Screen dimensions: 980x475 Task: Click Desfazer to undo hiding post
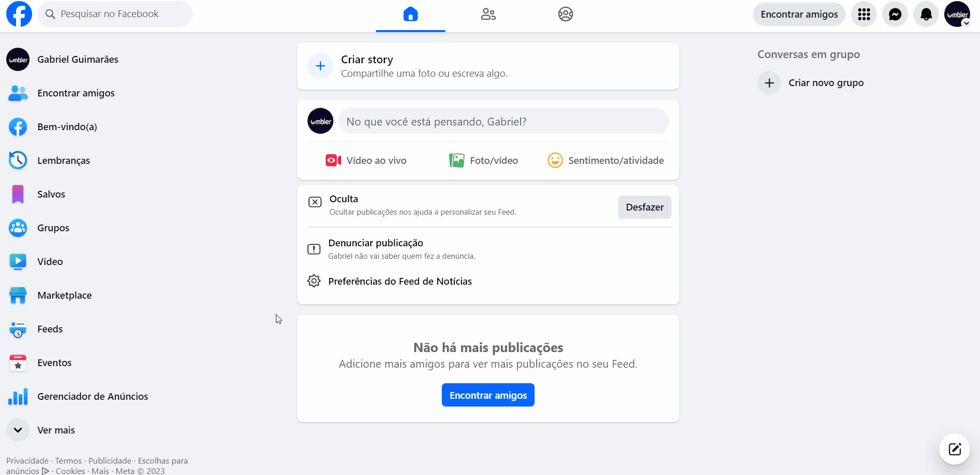point(644,207)
